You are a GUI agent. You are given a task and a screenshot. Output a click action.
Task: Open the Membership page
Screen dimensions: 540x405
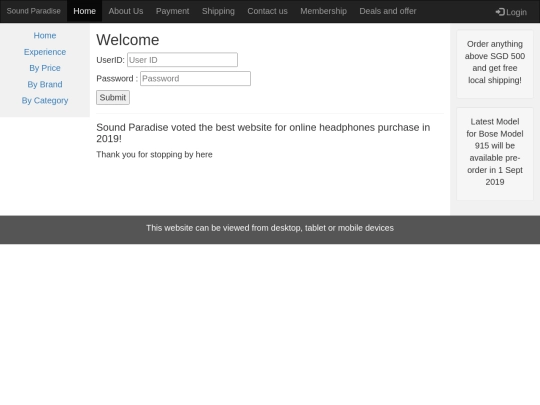point(323,11)
